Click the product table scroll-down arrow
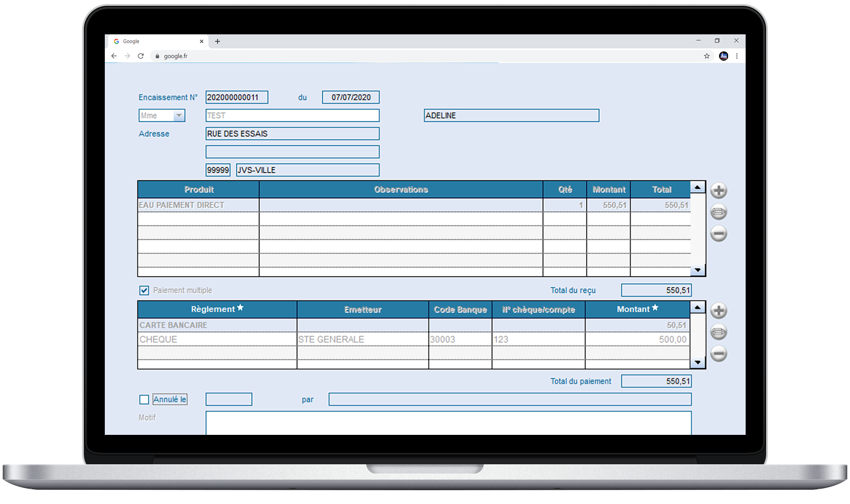The height and width of the screenshot is (504, 850). (x=697, y=270)
